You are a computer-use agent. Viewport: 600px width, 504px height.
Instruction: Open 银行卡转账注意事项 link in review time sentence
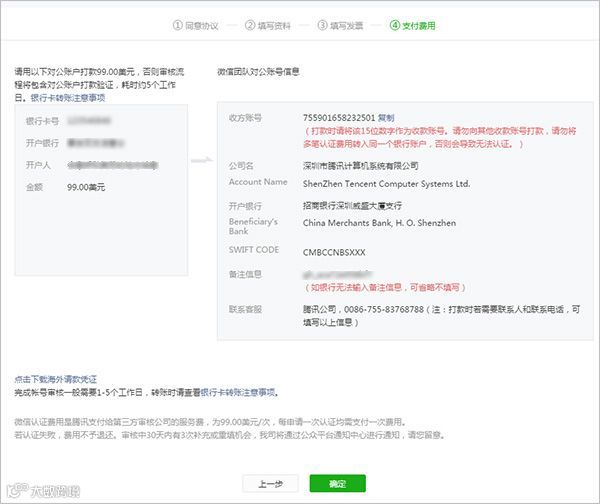[238, 392]
